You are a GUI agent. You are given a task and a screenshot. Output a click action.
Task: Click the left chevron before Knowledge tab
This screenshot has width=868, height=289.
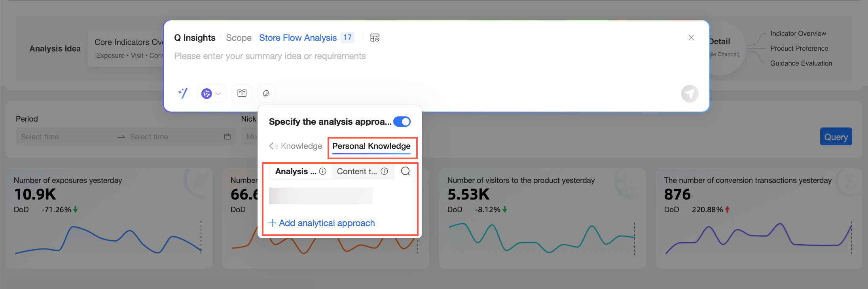271,146
